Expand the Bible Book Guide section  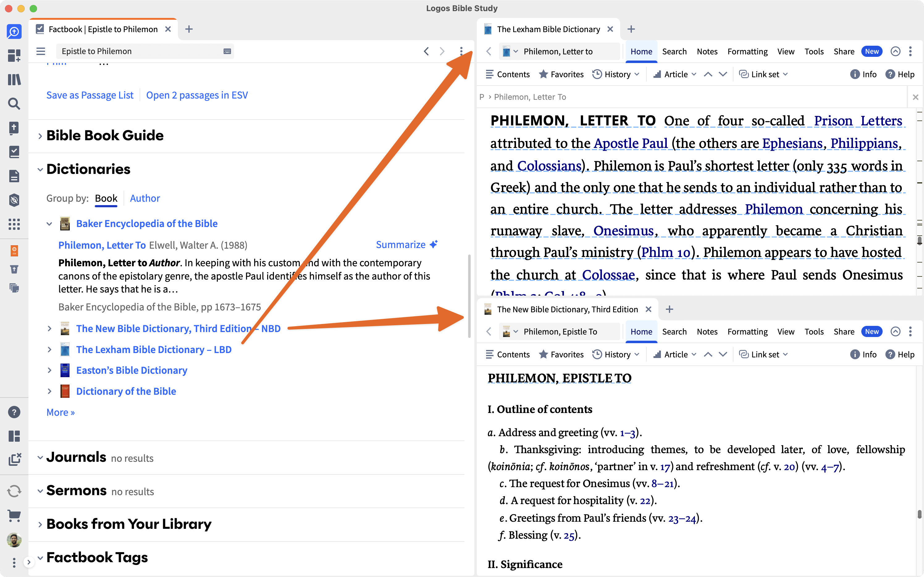click(40, 136)
